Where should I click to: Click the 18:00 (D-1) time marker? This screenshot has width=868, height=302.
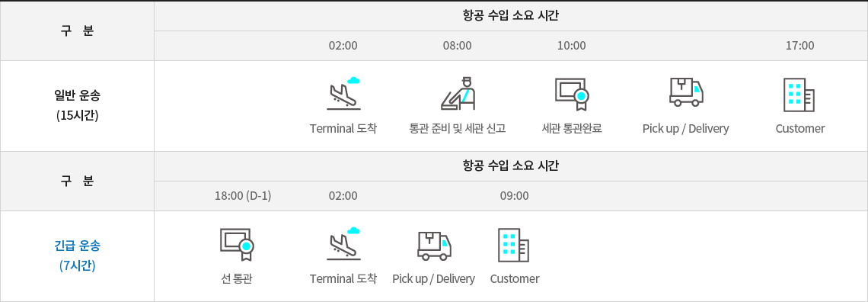[x=243, y=195]
